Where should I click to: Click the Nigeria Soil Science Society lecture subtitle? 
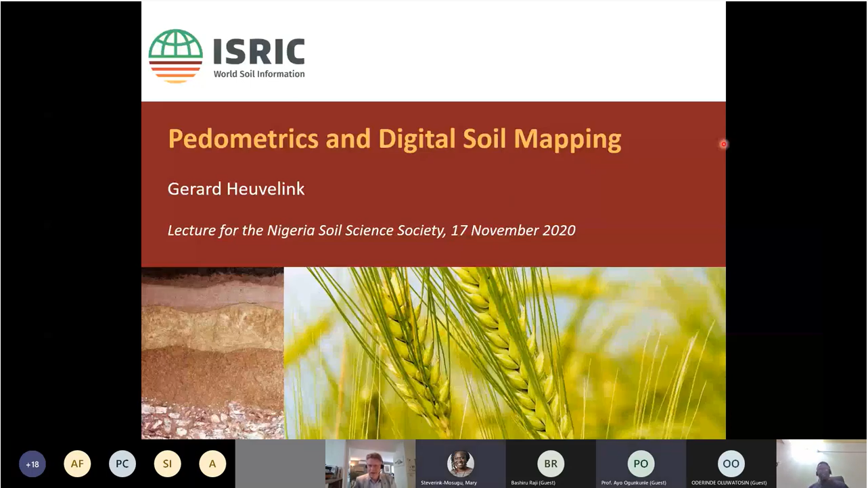pos(371,230)
